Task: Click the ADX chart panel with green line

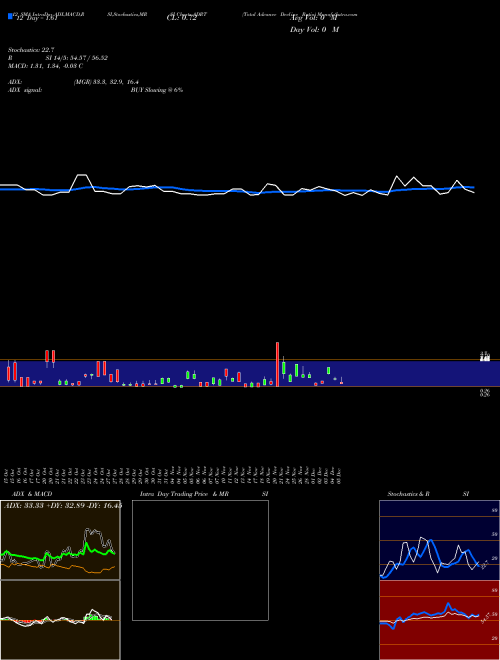Action: [60, 540]
